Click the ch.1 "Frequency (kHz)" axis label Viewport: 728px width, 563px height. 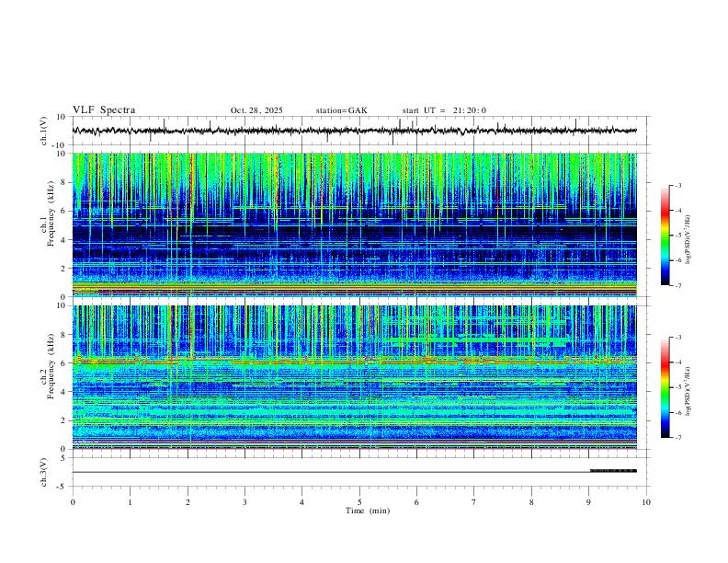coord(51,212)
